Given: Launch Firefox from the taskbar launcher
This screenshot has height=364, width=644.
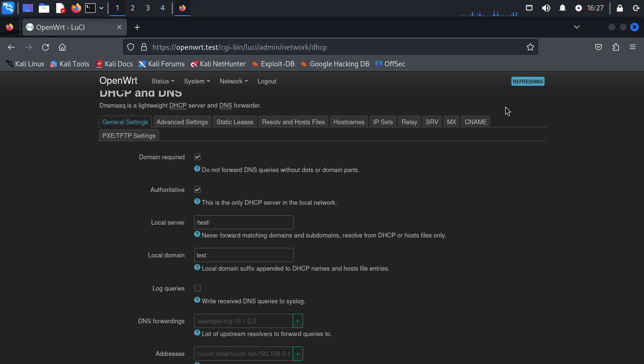Looking at the screenshot, I should click(76, 8).
